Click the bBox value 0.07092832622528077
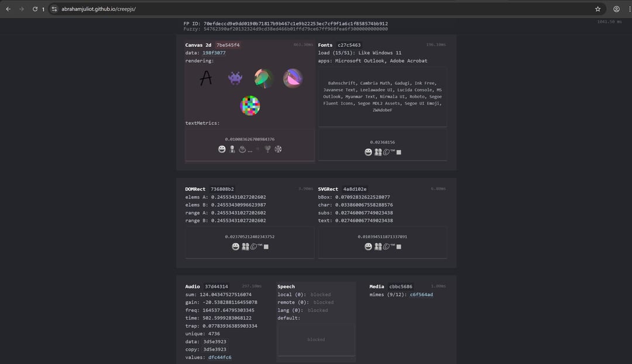This screenshot has width=632, height=364. coord(362,197)
